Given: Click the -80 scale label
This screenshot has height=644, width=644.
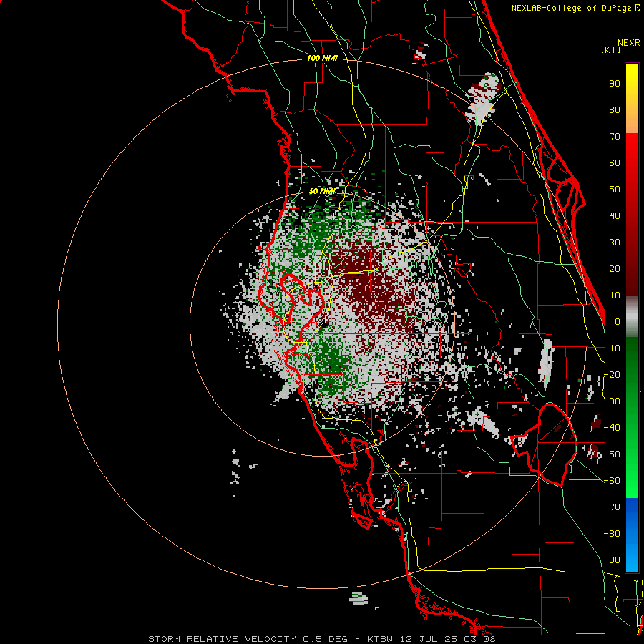Looking at the screenshot, I should point(612,534).
